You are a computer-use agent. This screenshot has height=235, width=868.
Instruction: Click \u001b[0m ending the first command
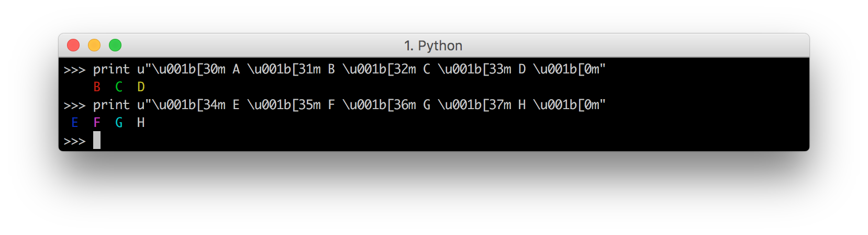(566, 69)
